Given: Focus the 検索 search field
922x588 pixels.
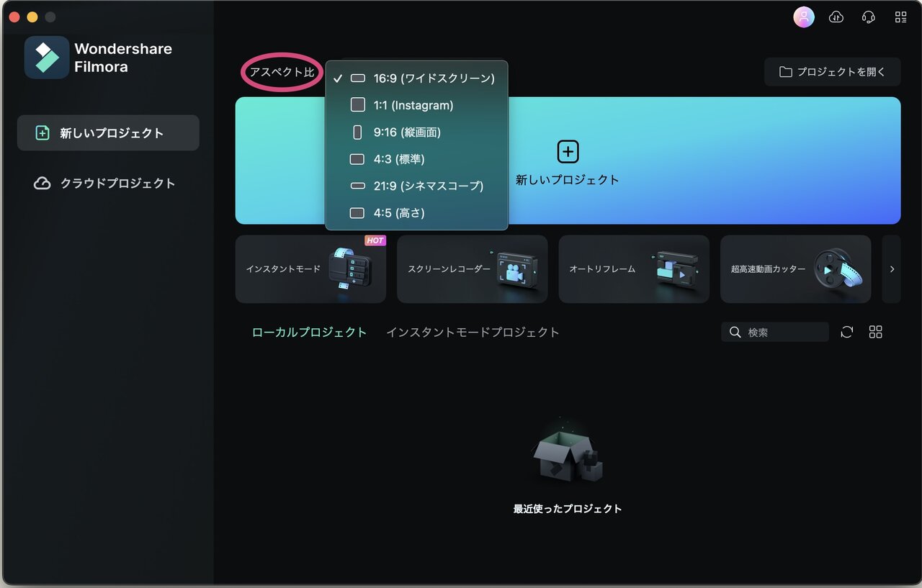Looking at the screenshot, I should click(x=775, y=332).
